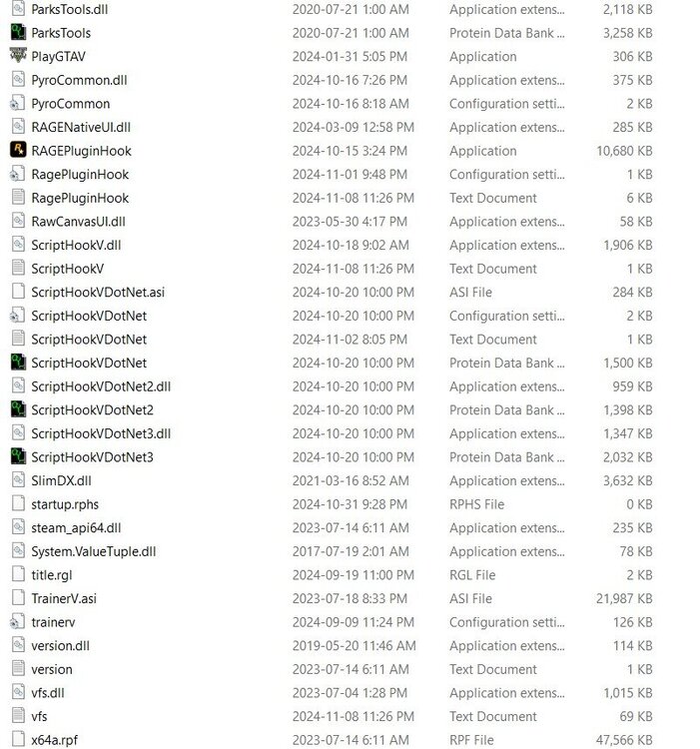
Task: Click the version.dll file icon
Action: pyautogui.click(x=18, y=645)
